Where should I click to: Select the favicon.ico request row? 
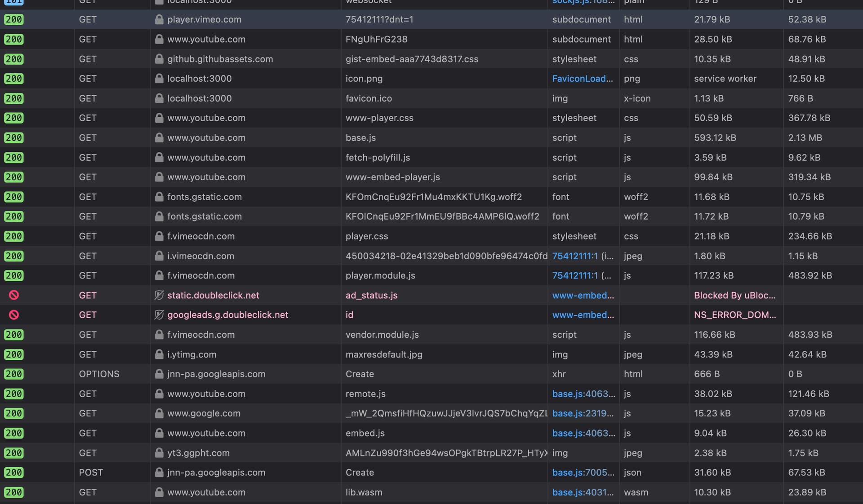pos(431,98)
